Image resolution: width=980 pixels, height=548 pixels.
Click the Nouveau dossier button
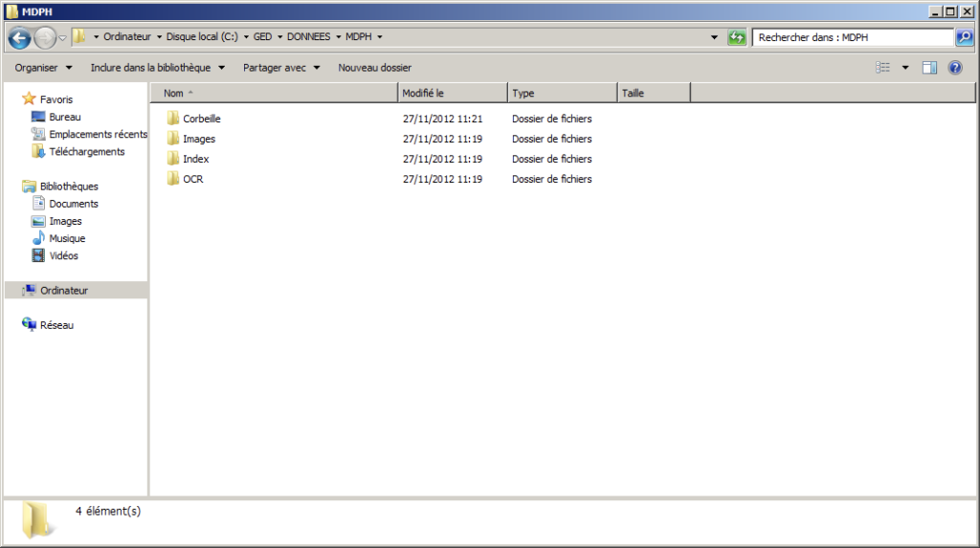click(374, 68)
